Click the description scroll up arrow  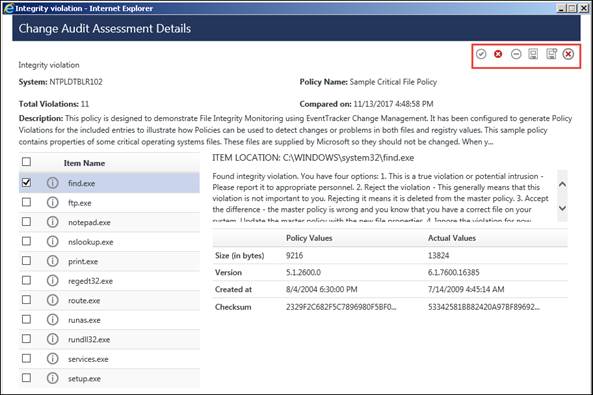coord(562,184)
